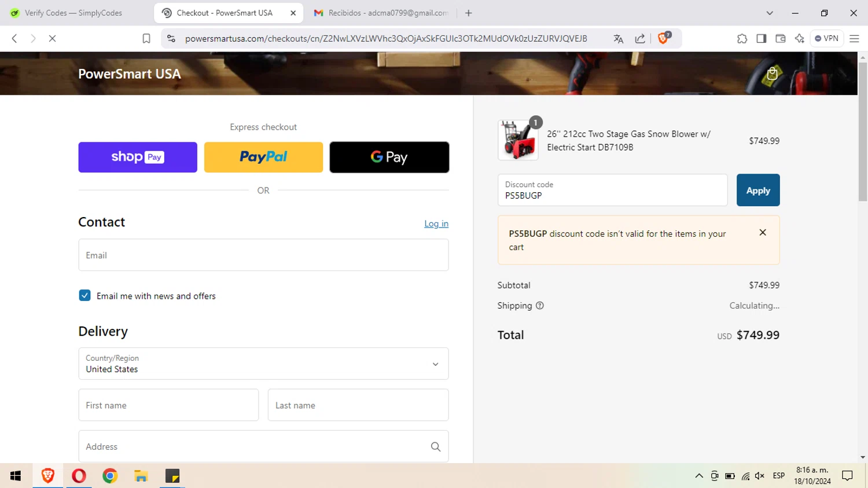The height and width of the screenshot is (488, 868).
Task: Open Windows Start menu
Action: click(16, 476)
